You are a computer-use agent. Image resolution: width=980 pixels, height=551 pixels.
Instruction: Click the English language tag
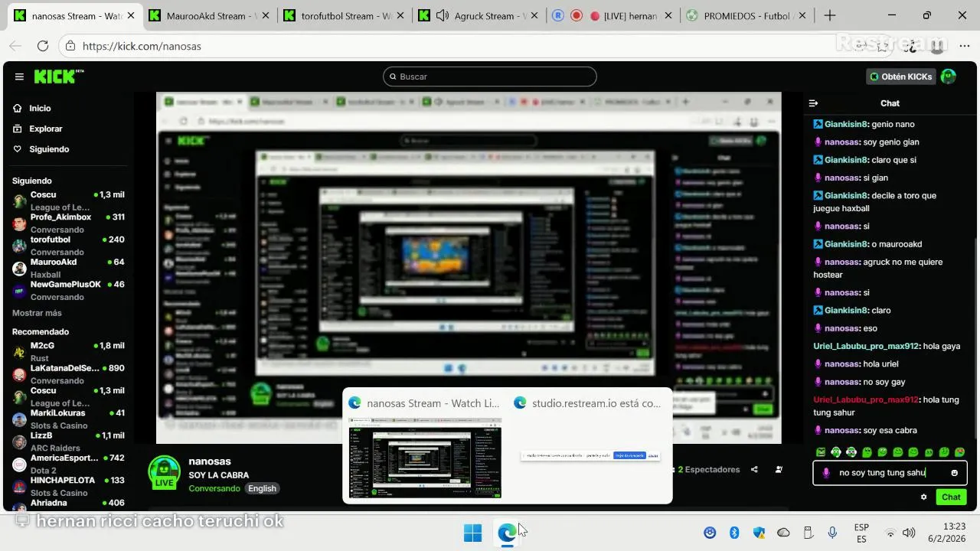click(x=262, y=488)
